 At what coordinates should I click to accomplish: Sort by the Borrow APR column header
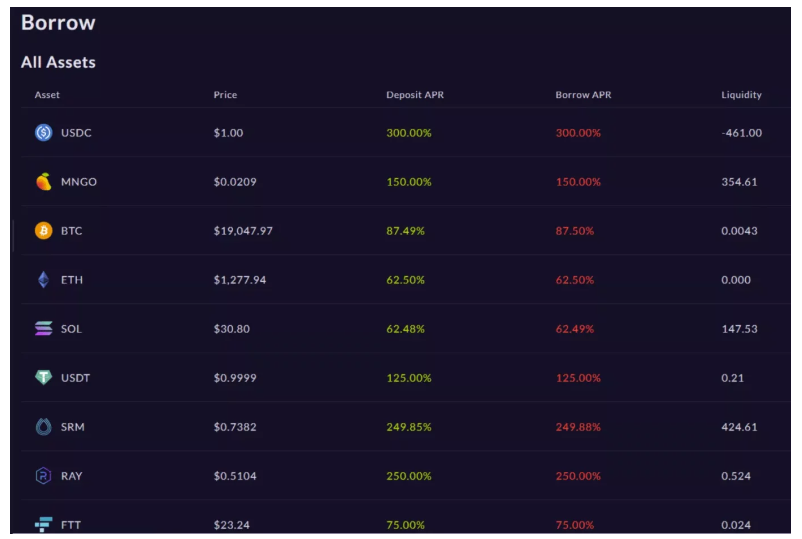583,95
